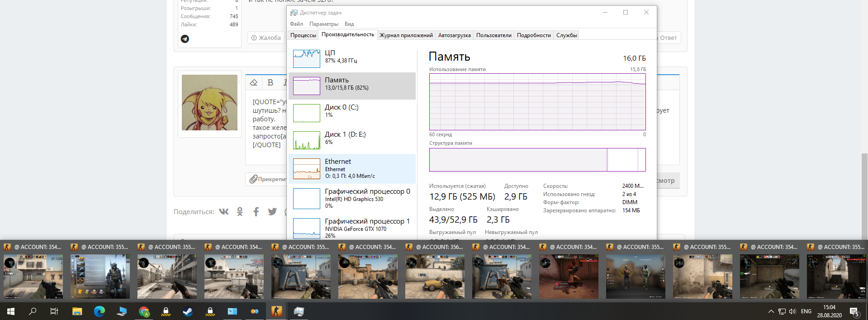
Task: Share via Odnoklassniki icon
Action: [x=240, y=211]
